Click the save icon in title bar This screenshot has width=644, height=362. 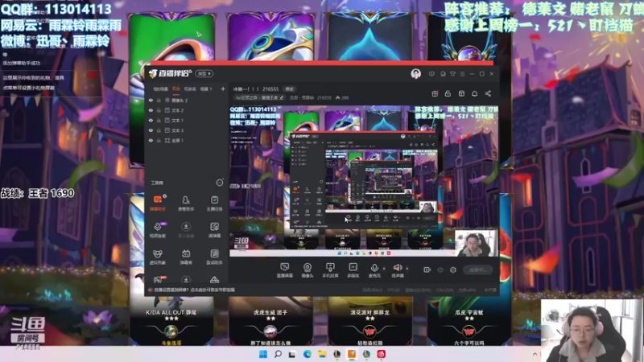(x=442, y=74)
